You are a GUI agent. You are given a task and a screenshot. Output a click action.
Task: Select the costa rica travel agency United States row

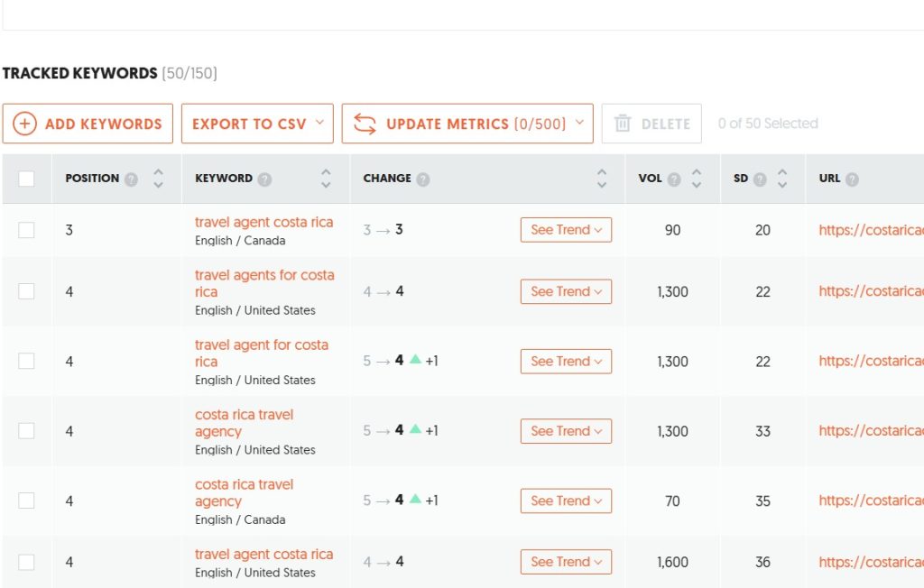click(26, 431)
